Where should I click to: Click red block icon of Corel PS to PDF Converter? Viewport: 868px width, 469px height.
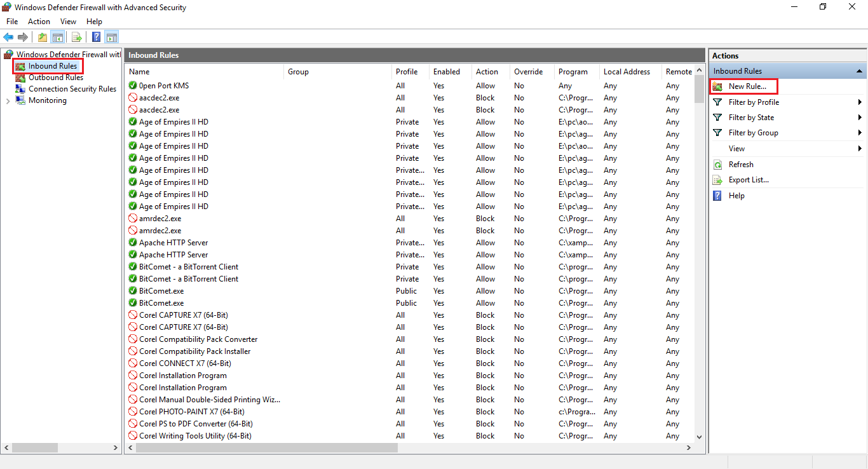coord(133,424)
